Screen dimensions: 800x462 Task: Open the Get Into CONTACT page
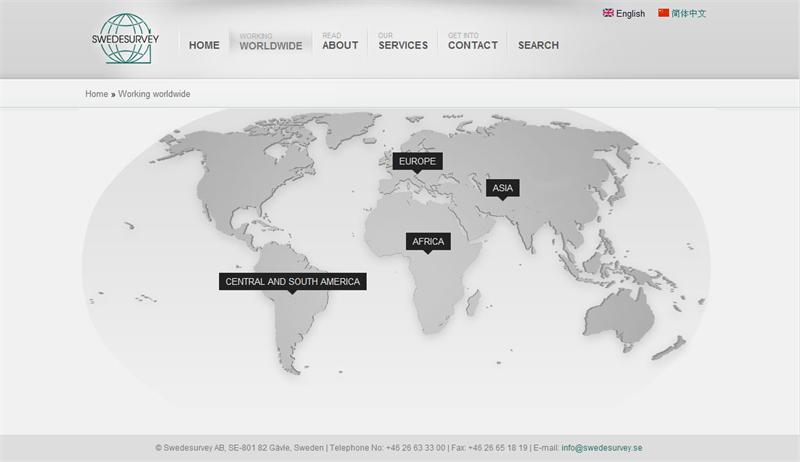[472, 42]
